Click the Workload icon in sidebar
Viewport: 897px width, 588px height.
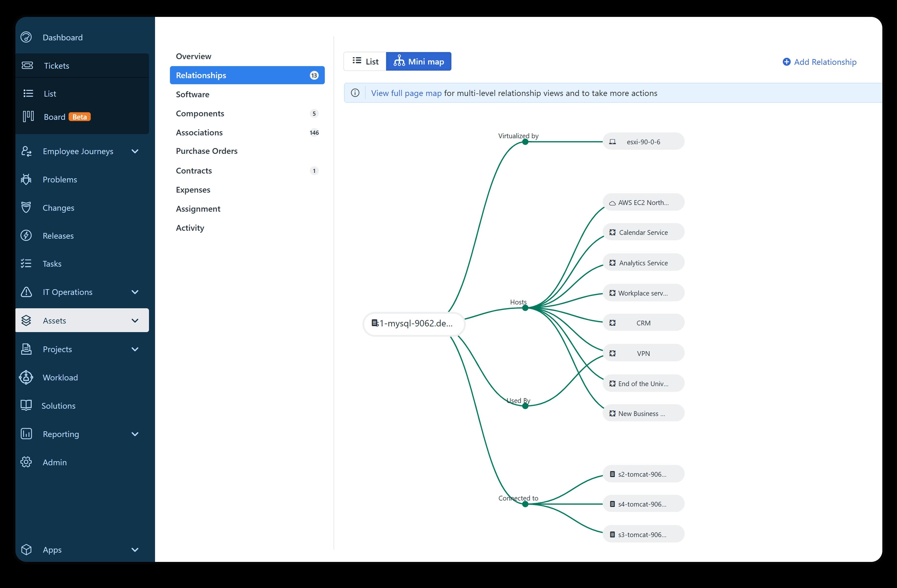(x=26, y=377)
